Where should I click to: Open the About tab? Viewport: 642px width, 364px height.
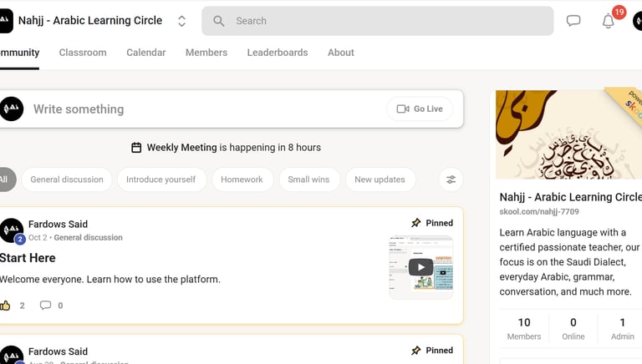pos(341,53)
